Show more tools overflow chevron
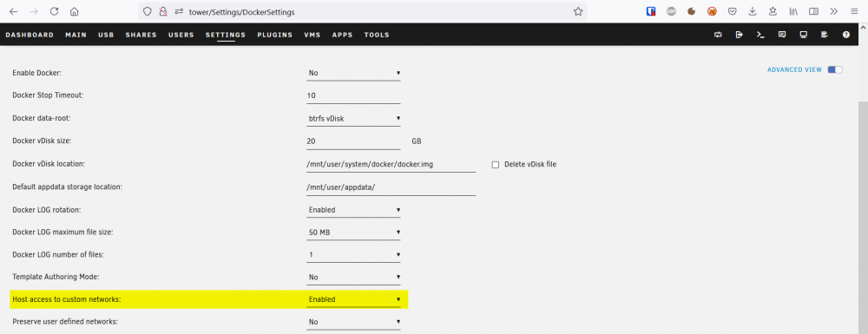Image resolution: width=868 pixels, height=334 pixels. pos(833,11)
